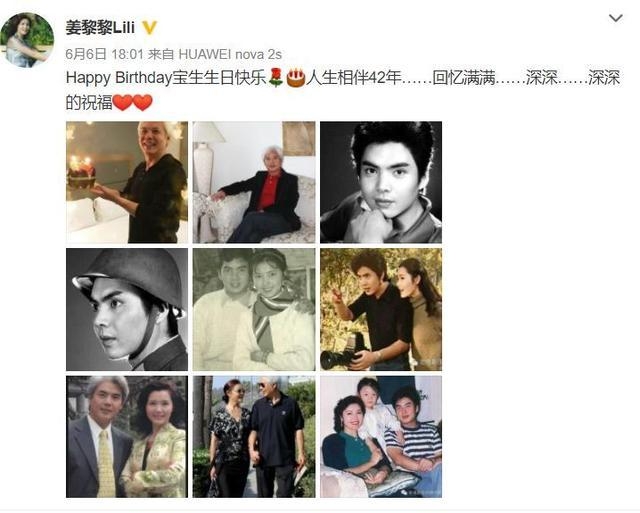Open photo of man in yellow tie

127,437
